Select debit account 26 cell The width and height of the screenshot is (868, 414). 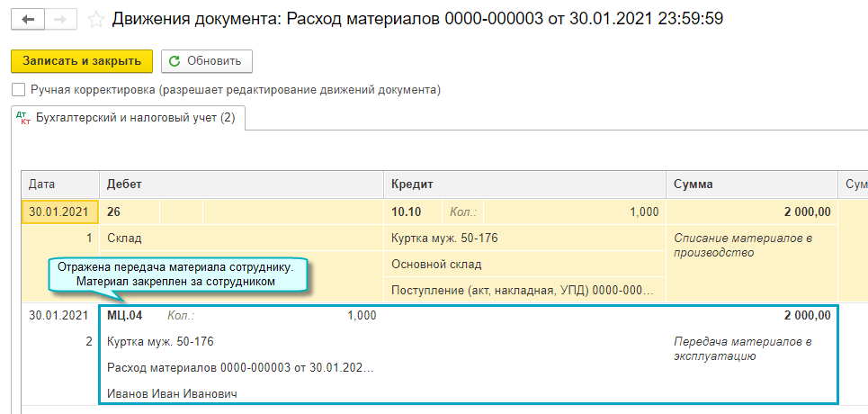point(114,211)
